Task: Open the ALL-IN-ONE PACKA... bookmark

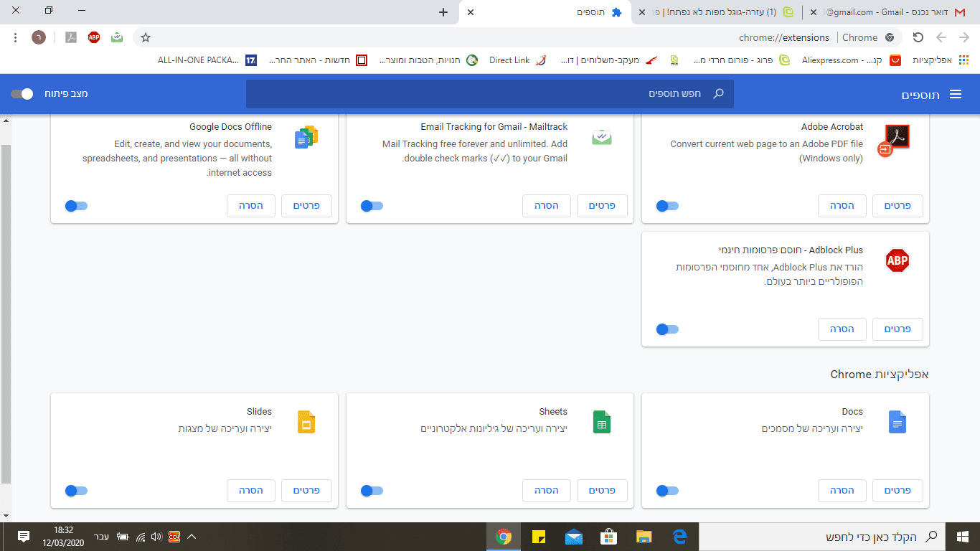Action: 207,60
